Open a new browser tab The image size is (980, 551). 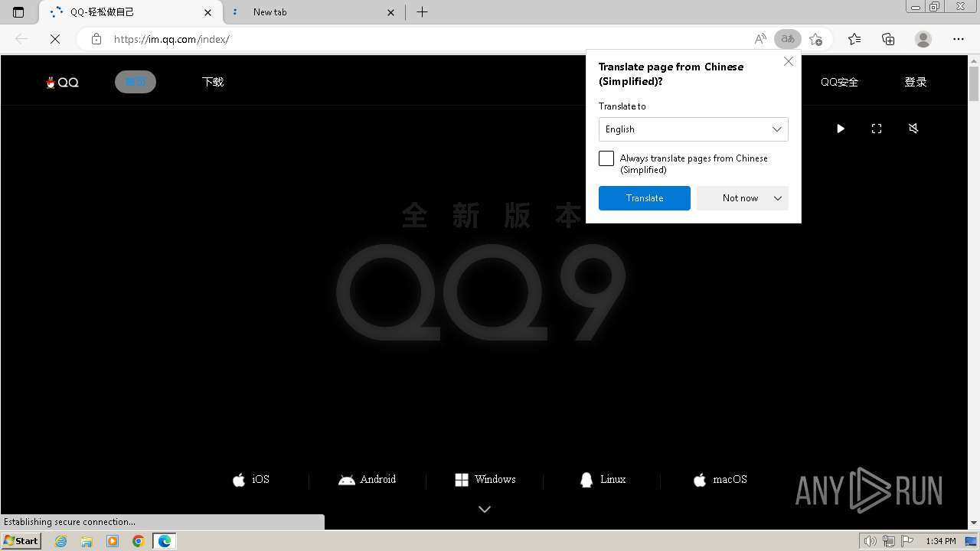click(422, 12)
